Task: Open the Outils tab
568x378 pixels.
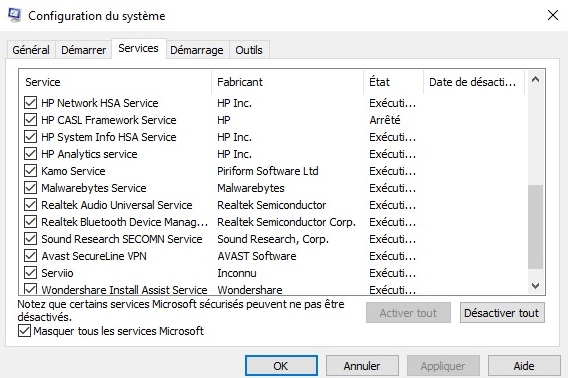Action: pyautogui.click(x=249, y=50)
